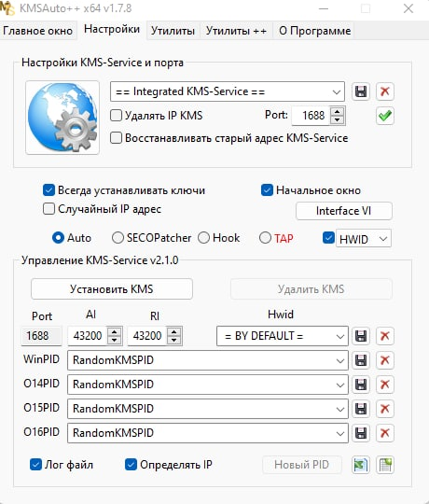
Task: Click the globe with gear image
Action: click(63, 118)
